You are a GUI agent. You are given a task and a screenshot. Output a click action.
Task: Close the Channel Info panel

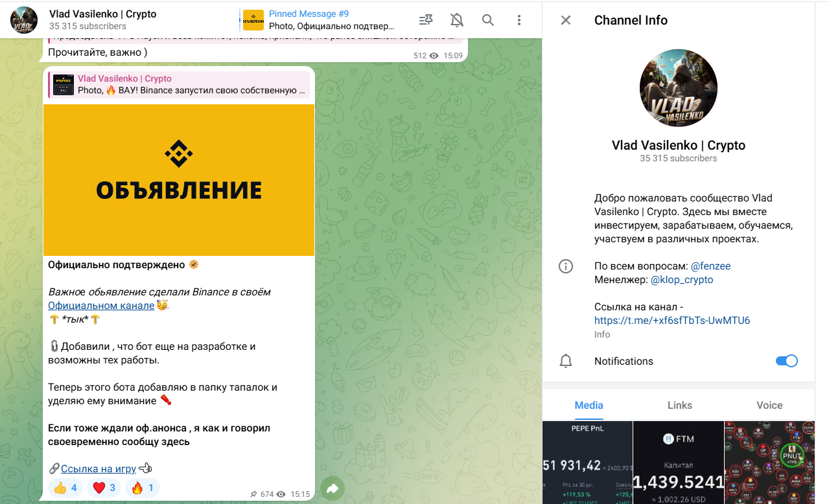(566, 20)
